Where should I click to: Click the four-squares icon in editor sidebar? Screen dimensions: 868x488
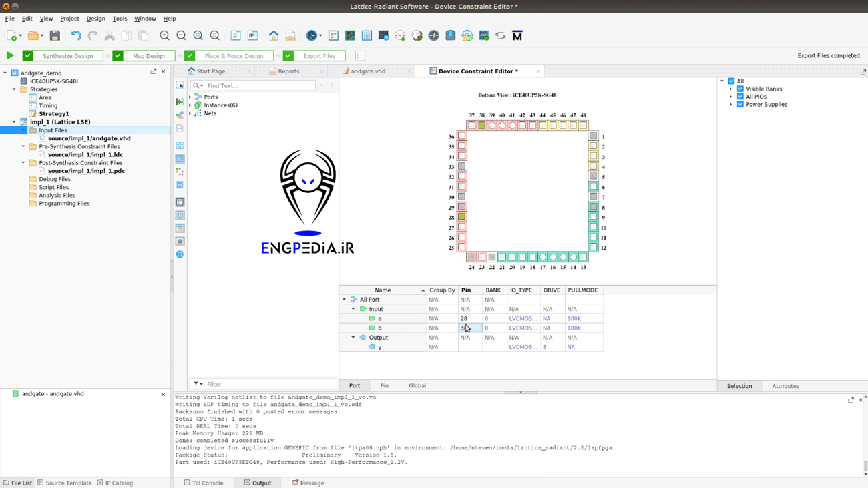click(x=180, y=145)
